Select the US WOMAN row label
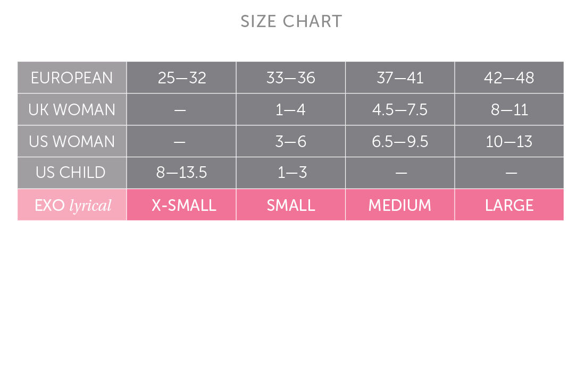Viewport: 585px width, 392px height. coord(72,141)
